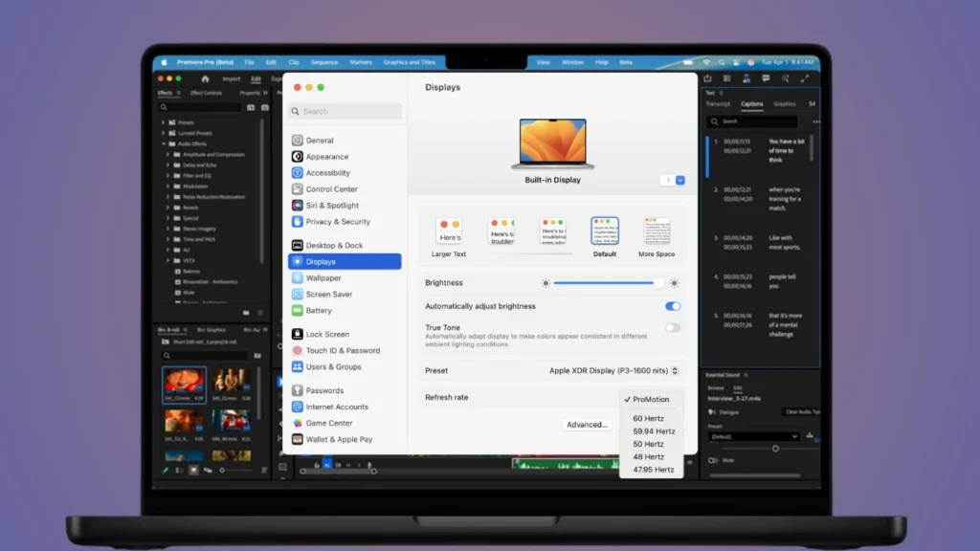Click the New Bin icon beside the Effects search
Image resolution: width=980 pixels, height=551 pixels.
click(252, 107)
